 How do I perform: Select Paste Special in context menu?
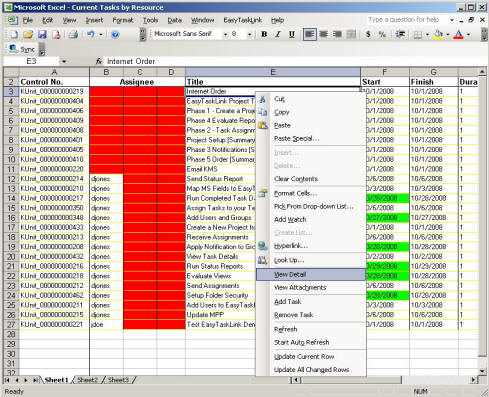[311, 139]
